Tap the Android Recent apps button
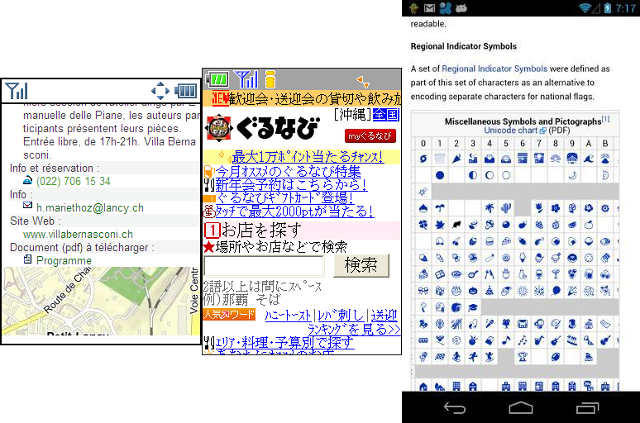640x423 pixels. [x=587, y=407]
